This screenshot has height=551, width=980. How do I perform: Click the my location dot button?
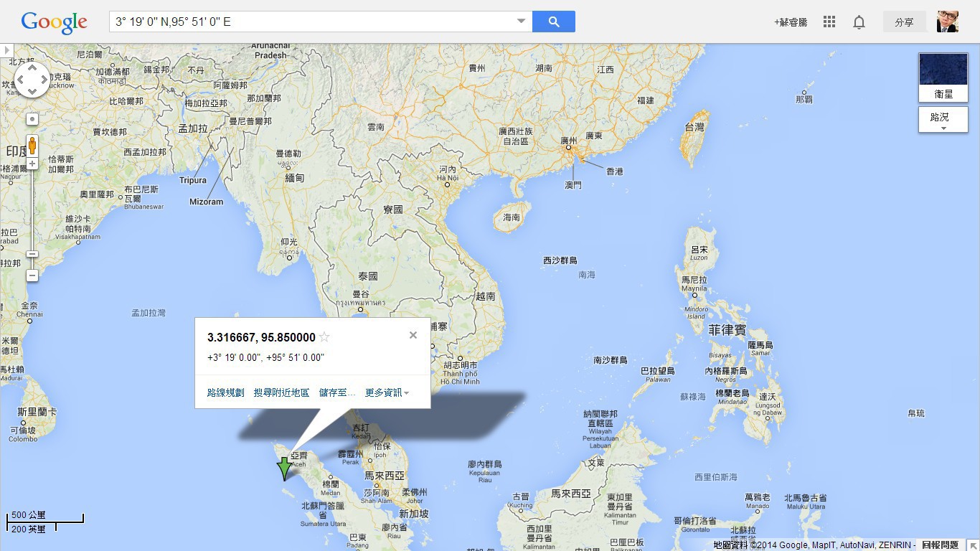(x=32, y=119)
